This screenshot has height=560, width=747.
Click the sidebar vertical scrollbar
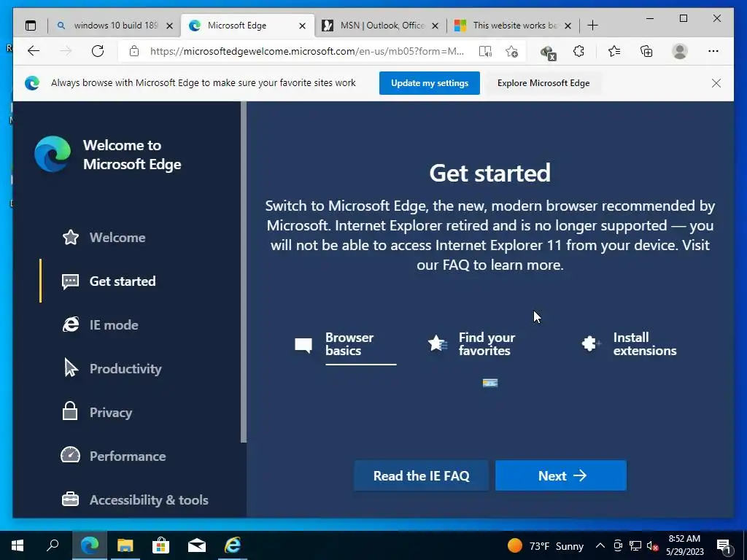(x=244, y=273)
